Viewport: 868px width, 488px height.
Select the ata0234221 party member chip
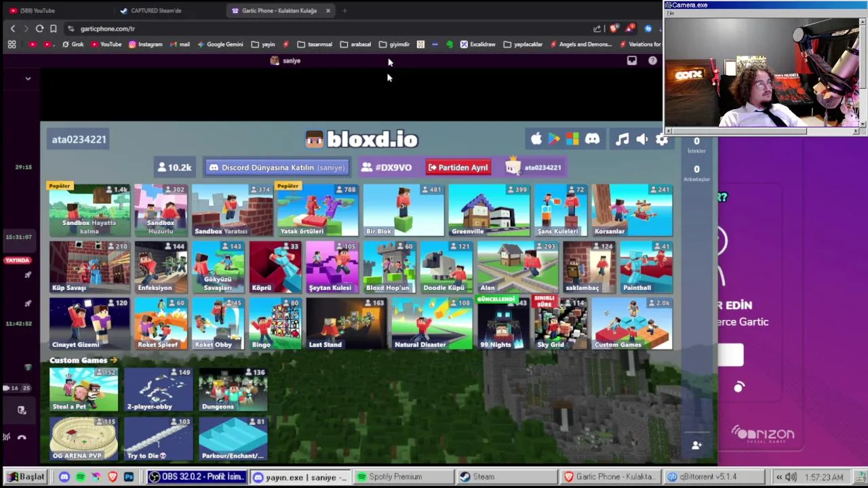(x=534, y=167)
